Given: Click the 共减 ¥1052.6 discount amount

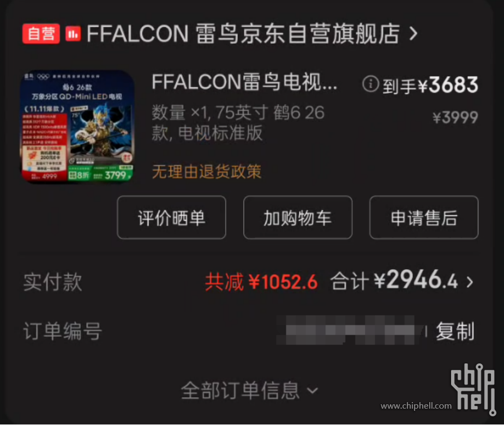Looking at the screenshot, I should [261, 282].
